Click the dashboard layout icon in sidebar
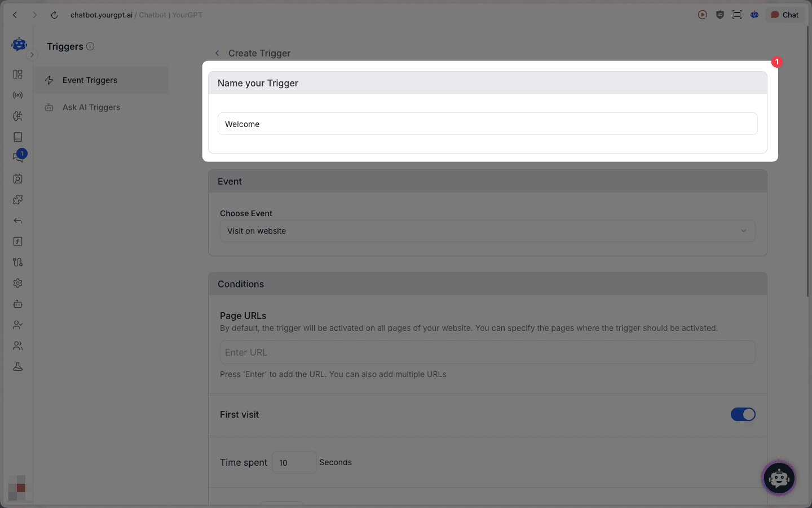 (x=17, y=75)
